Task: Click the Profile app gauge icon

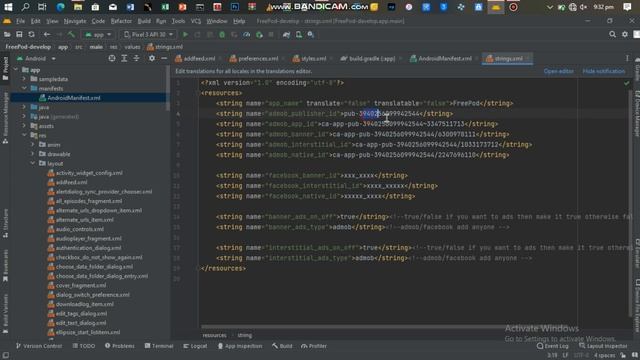Action: point(247,35)
